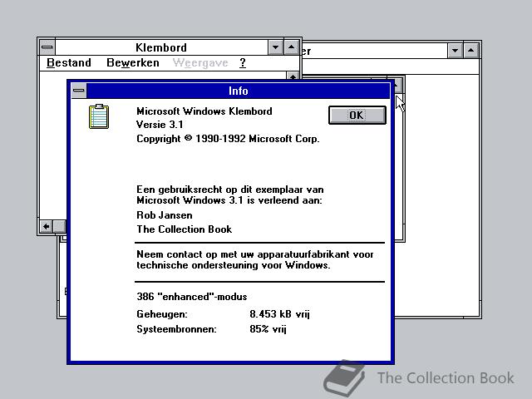Click the '386 "enhanced"-modus' line
The width and height of the screenshot is (532, 399).
pyautogui.click(x=192, y=297)
